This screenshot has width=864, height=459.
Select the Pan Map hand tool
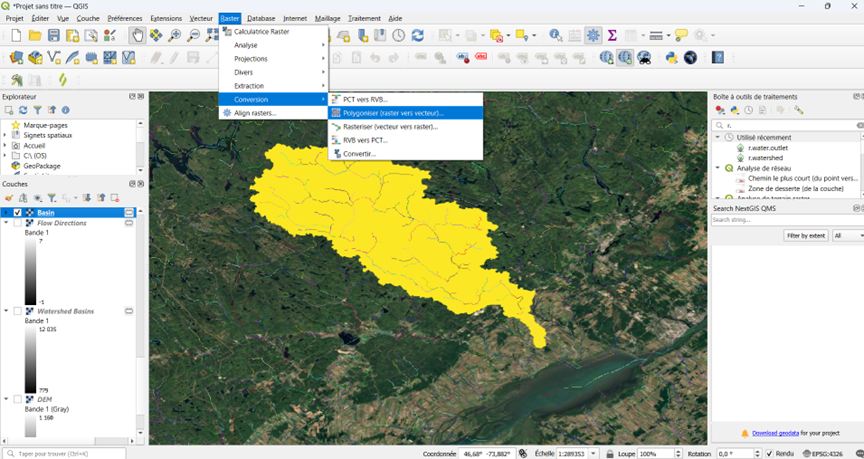click(137, 36)
